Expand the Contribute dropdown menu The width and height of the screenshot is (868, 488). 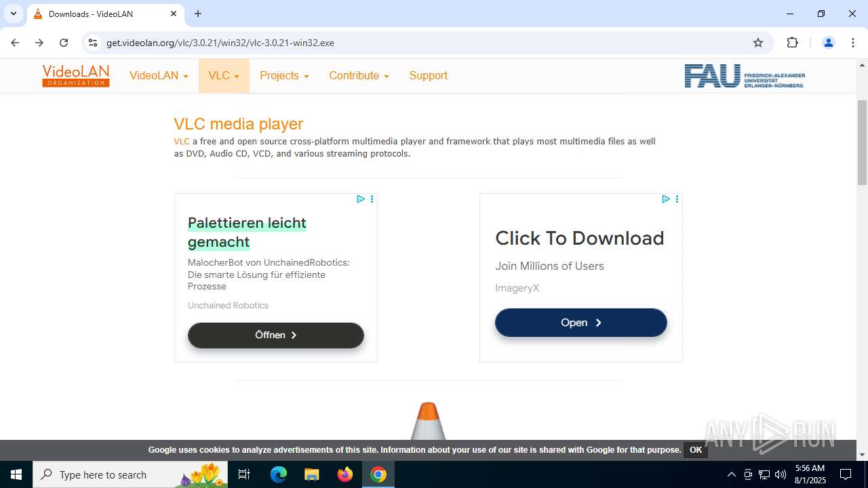tap(359, 76)
